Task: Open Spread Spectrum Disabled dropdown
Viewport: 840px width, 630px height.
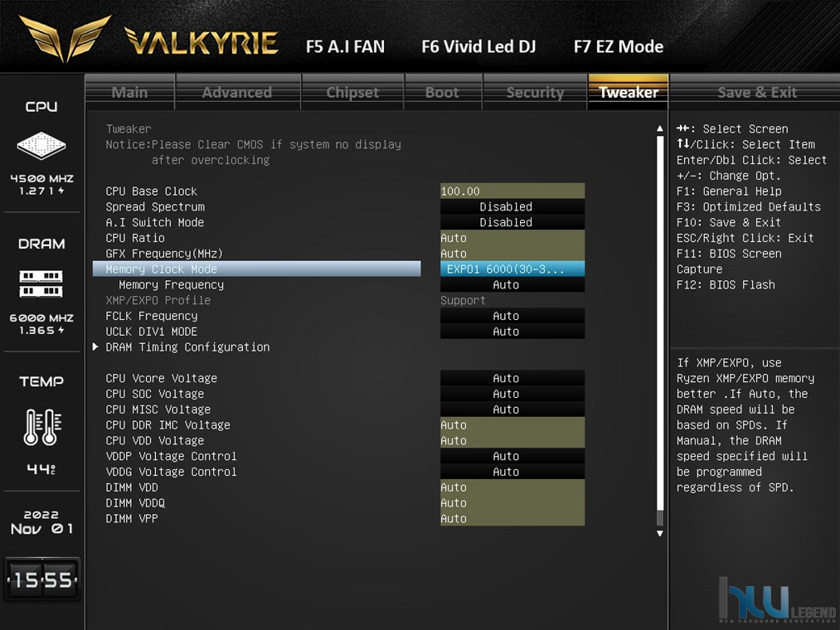Action: (x=512, y=206)
